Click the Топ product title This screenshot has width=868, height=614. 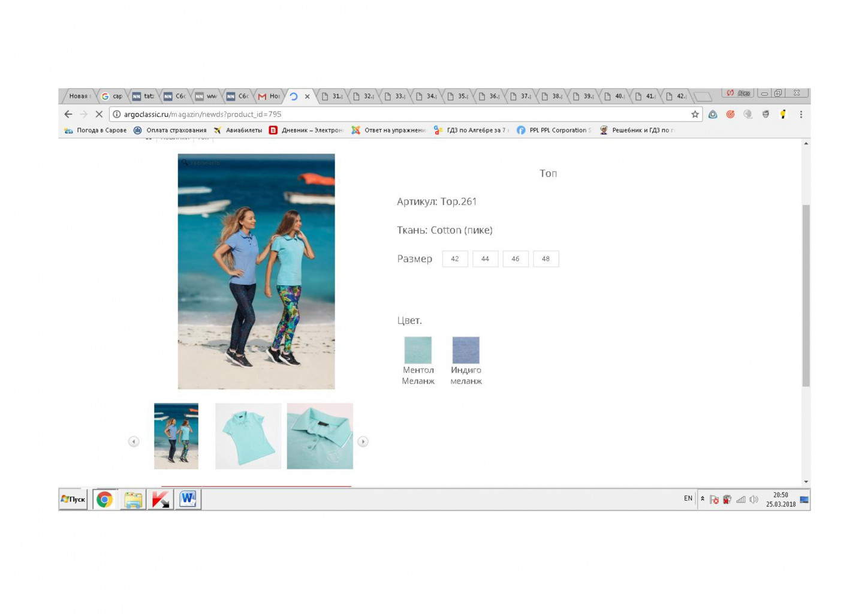tap(548, 173)
